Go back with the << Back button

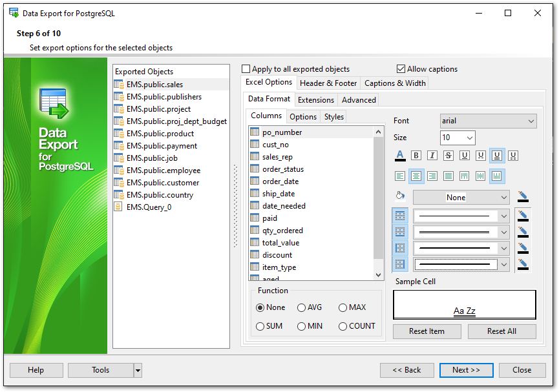406,371
